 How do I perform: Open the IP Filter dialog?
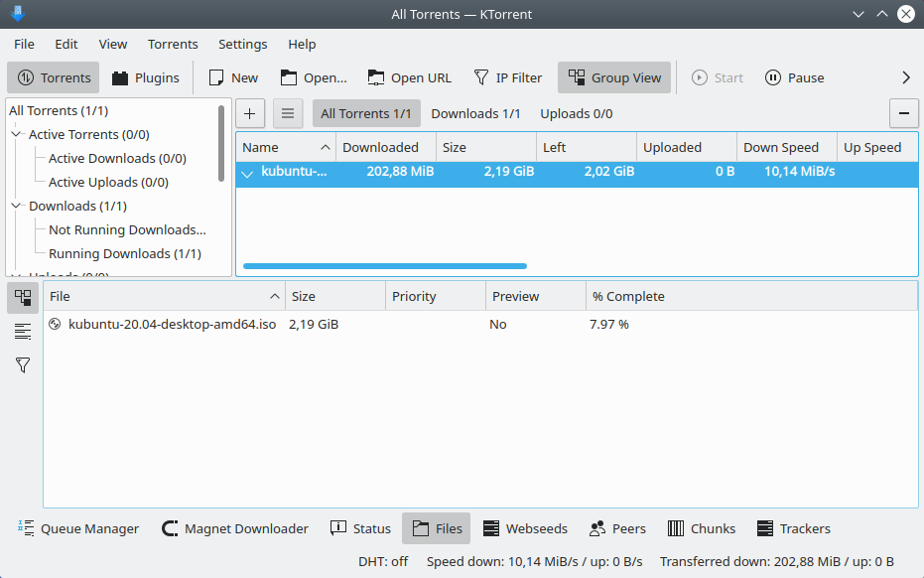(x=507, y=77)
